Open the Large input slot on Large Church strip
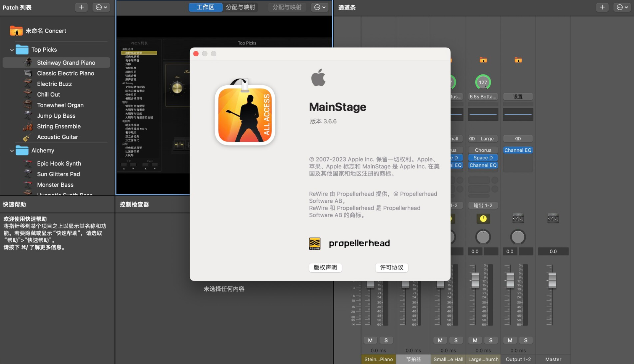Viewport: 634px width, 364px height. click(x=487, y=139)
